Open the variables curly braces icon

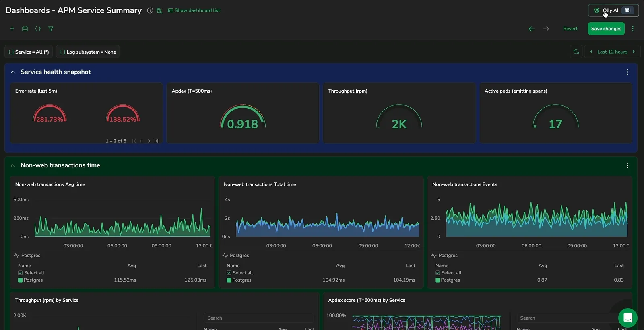point(38,29)
